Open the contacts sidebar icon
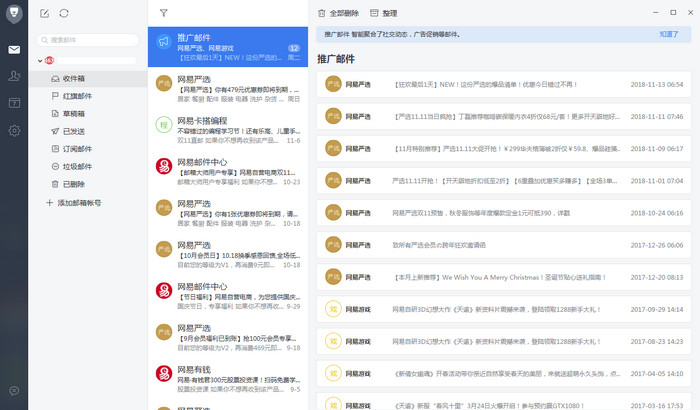The image size is (700, 410). (14, 75)
